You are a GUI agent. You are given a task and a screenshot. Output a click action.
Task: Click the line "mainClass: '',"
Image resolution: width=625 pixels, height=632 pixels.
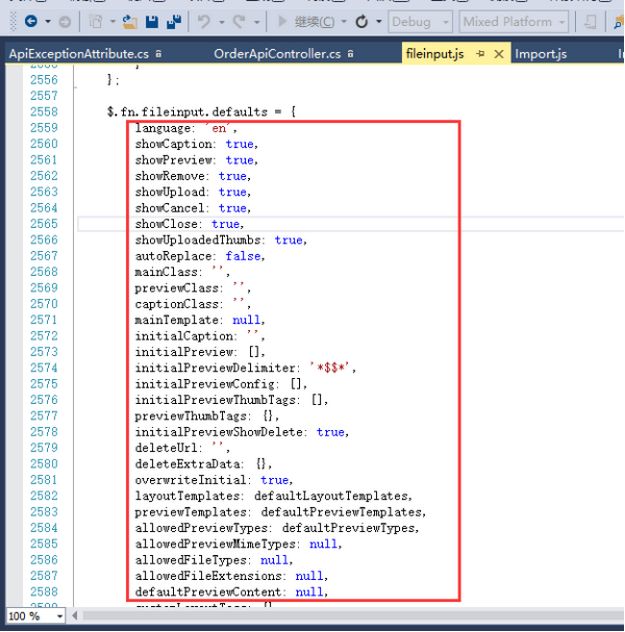click(x=182, y=272)
